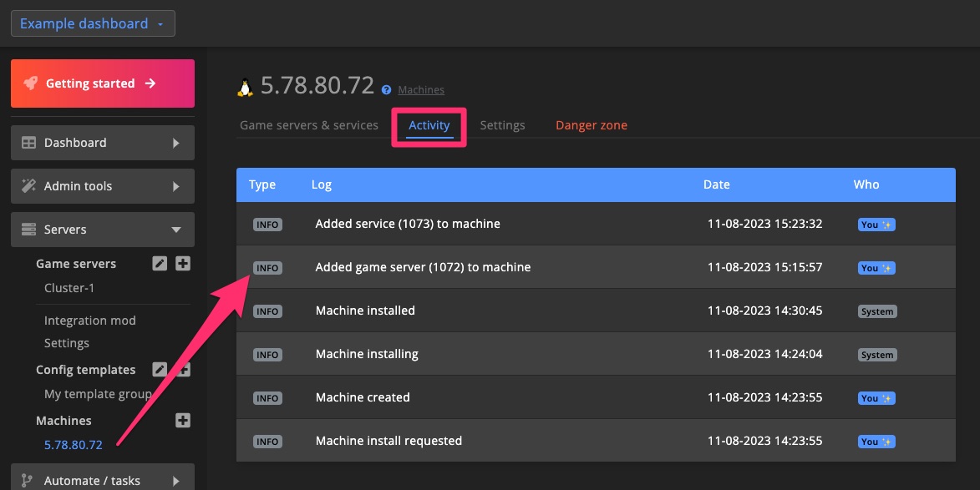This screenshot has width=980, height=490.
Task: Expand the Dashboard sidebar section
Action: 103,143
